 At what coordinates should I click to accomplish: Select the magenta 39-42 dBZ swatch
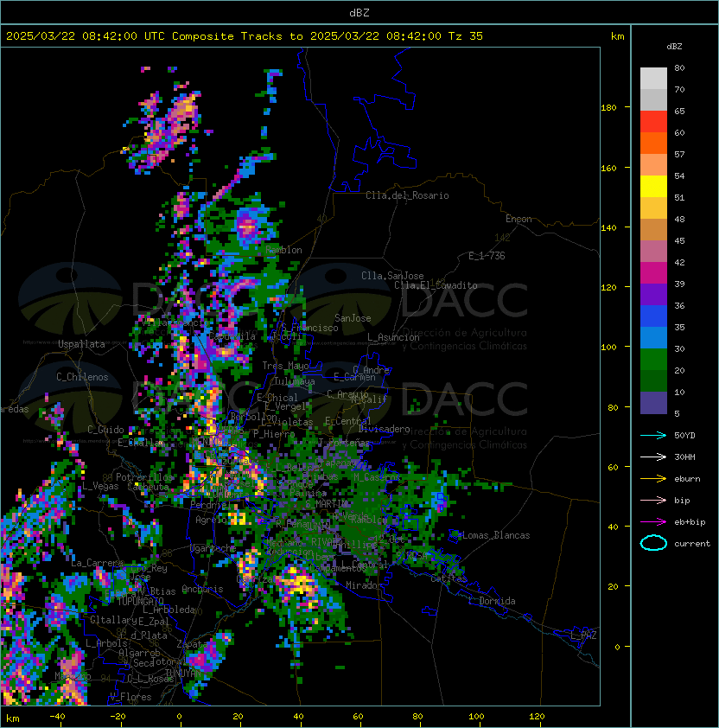(x=653, y=273)
